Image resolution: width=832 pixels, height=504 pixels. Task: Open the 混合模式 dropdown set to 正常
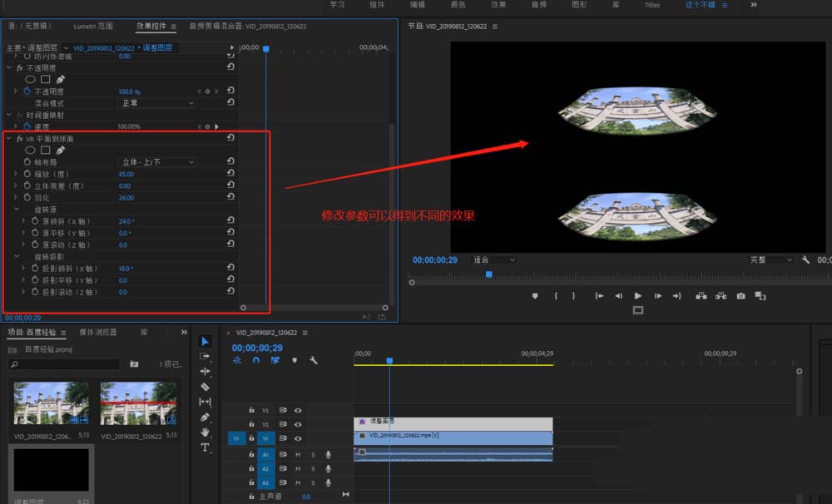pos(157,103)
